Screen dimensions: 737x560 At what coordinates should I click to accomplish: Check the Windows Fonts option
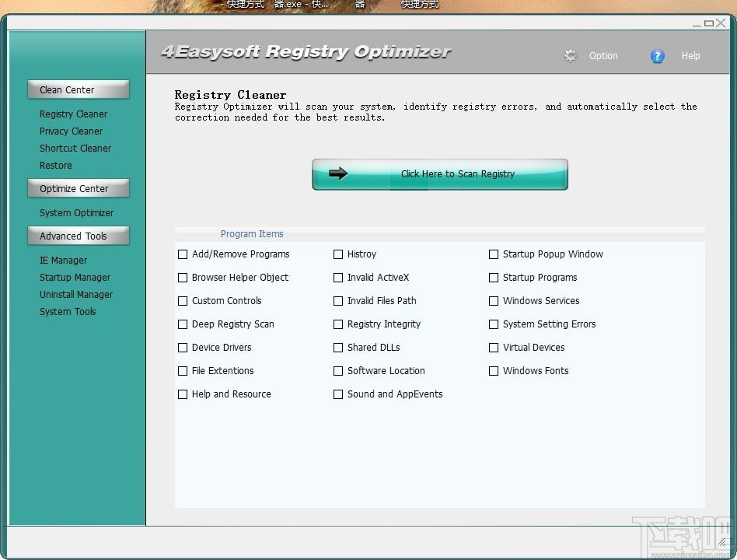pyautogui.click(x=494, y=371)
